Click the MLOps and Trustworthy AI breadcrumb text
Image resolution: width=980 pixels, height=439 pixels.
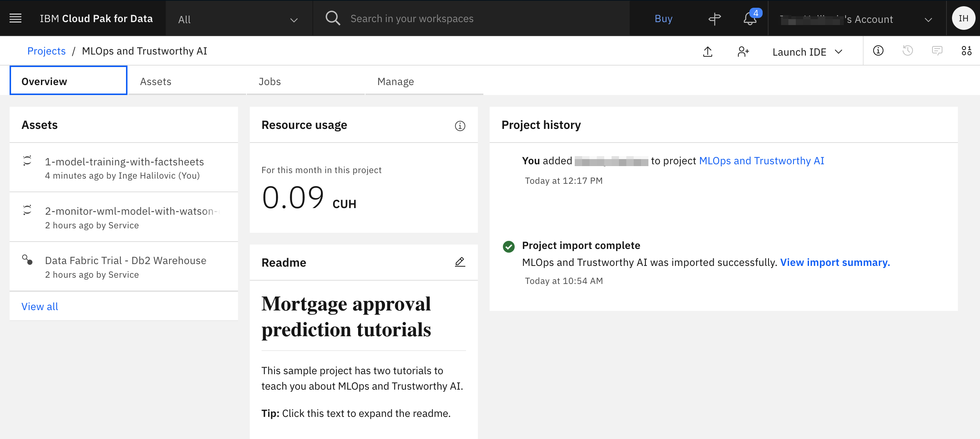(144, 51)
